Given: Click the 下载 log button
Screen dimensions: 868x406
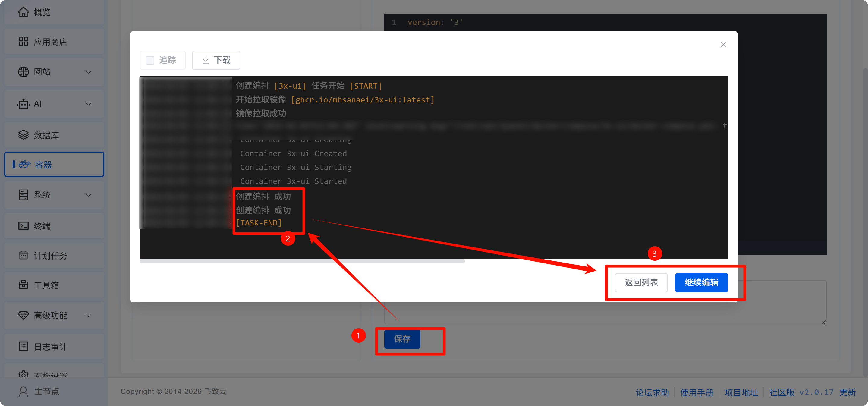Looking at the screenshot, I should click(x=216, y=60).
